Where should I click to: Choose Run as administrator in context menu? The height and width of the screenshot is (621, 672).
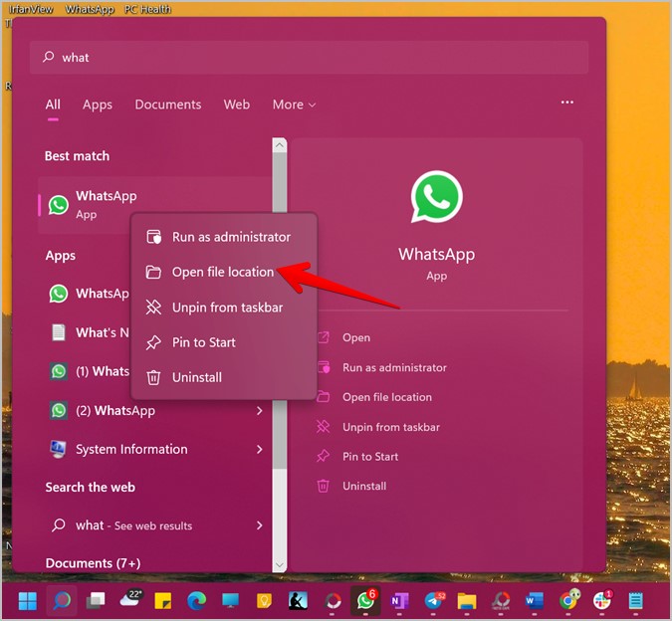(224, 237)
